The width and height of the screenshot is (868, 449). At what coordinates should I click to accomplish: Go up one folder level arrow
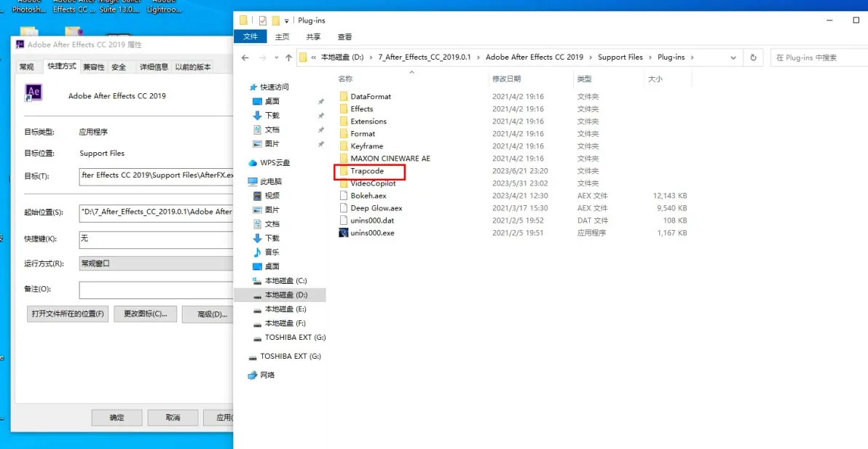click(x=288, y=57)
